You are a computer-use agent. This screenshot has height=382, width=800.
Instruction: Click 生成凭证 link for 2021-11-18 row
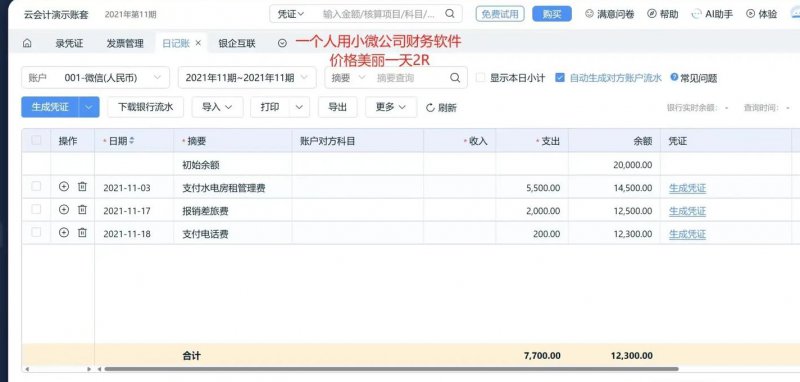coord(687,234)
